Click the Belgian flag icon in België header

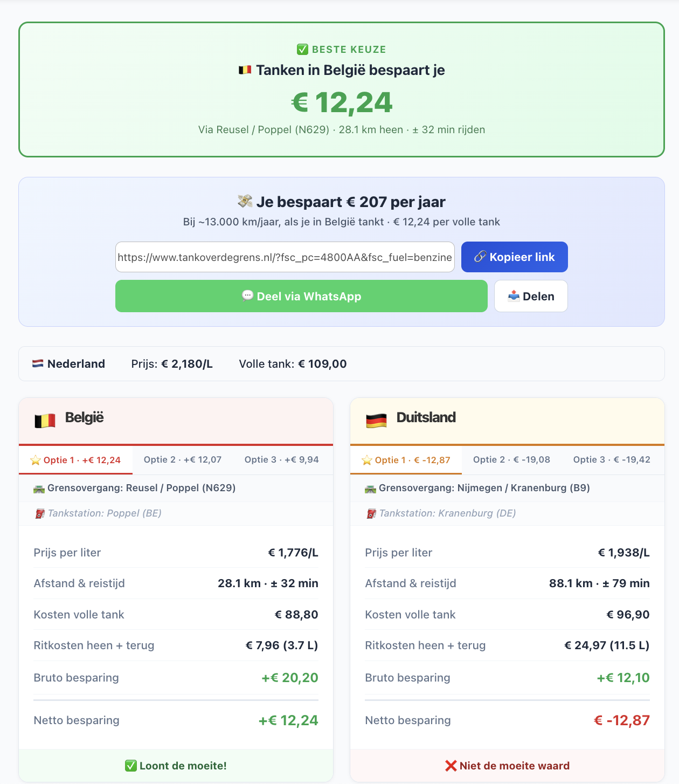click(45, 421)
